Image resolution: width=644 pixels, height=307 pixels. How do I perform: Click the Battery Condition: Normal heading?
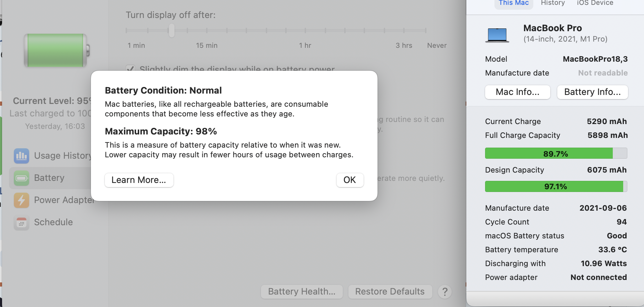coord(163,90)
